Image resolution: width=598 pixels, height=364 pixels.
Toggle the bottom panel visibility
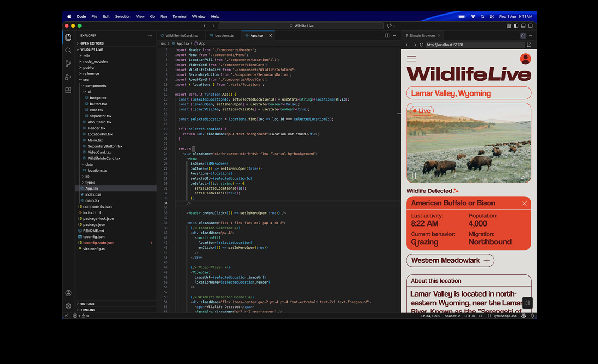[x=522, y=26]
